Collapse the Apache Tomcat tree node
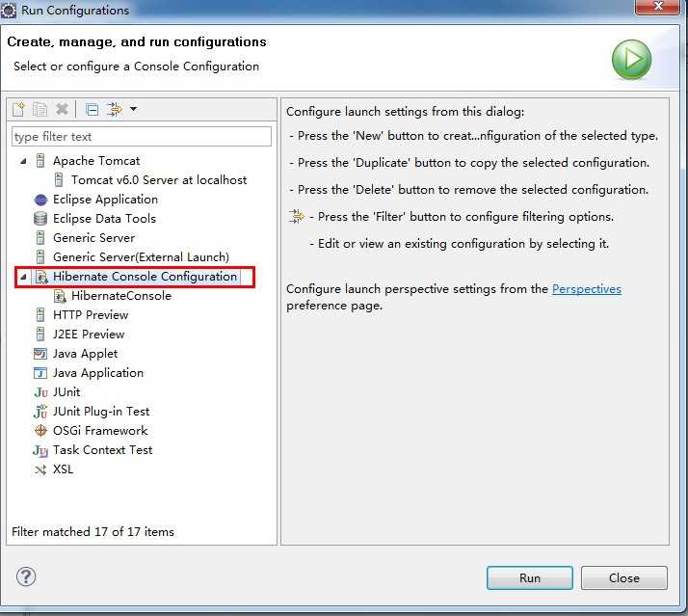Viewport: 688px width, 616px height. pyautogui.click(x=24, y=162)
